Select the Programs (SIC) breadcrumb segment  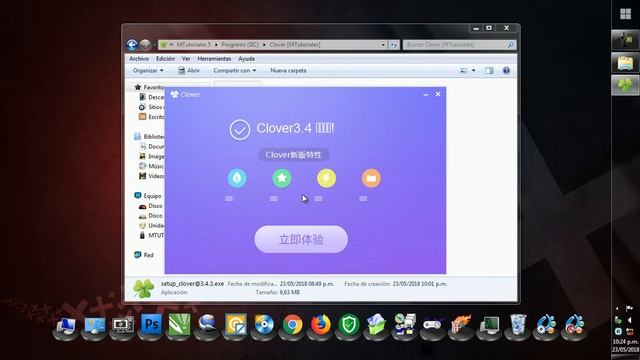pyautogui.click(x=240, y=44)
